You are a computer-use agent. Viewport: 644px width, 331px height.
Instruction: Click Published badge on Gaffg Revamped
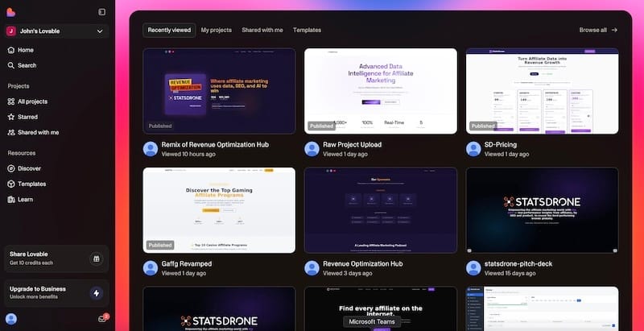point(160,245)
